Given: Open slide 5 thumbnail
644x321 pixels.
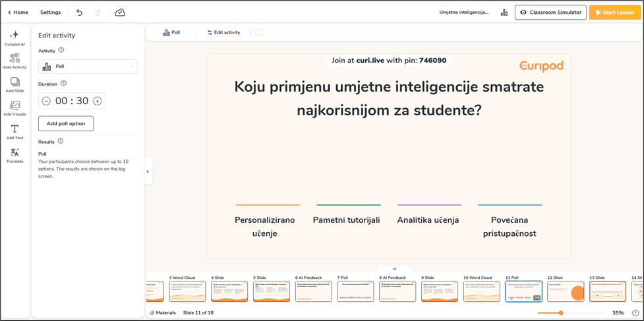Looking at the screenshot, I should point(272,291).
